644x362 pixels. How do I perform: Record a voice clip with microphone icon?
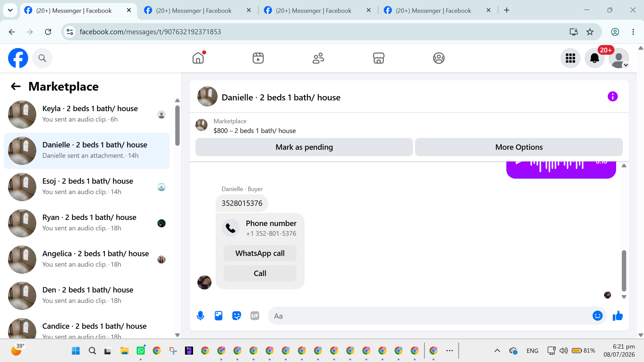point(200,316)
